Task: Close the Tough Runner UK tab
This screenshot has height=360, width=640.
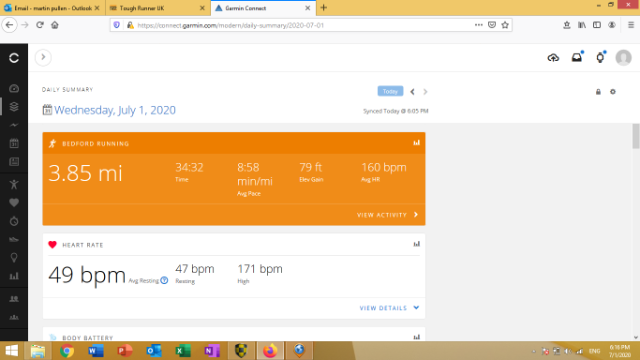Action: [x=202, y=8]
